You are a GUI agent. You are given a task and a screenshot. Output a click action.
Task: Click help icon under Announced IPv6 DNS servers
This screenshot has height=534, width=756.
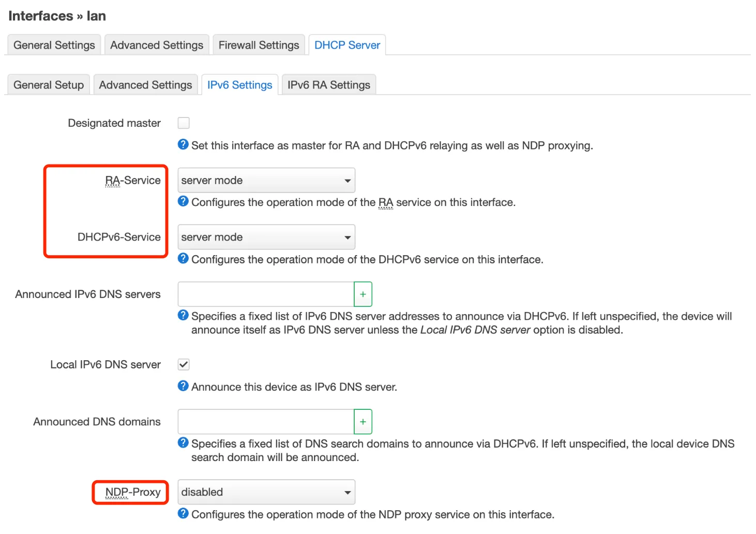click(183, 315)
